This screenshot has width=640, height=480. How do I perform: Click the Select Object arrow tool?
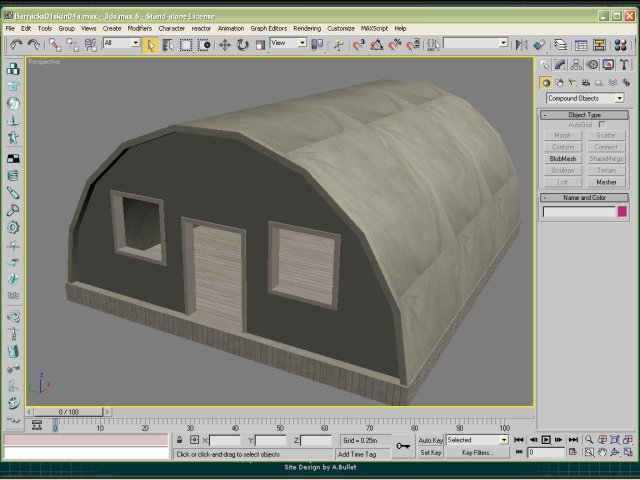(150, 44)
